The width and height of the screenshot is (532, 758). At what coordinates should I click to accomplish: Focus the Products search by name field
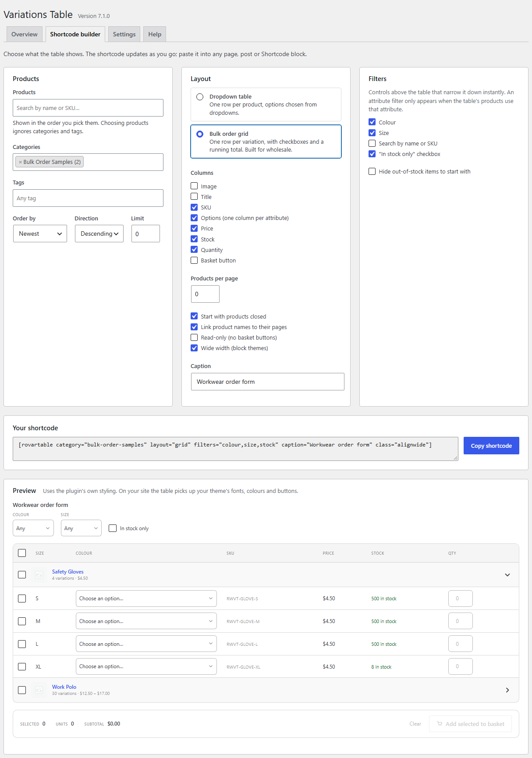(x=88, y=108)
